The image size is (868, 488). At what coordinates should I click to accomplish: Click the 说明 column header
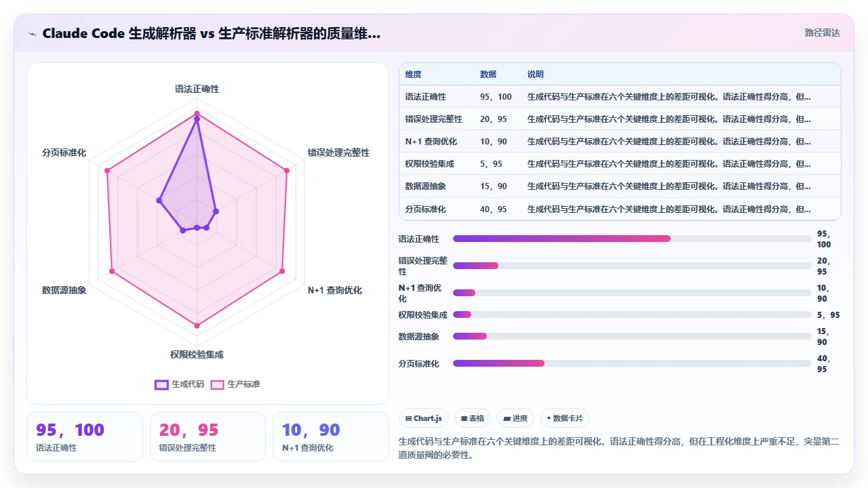click(x=536, y=75)
